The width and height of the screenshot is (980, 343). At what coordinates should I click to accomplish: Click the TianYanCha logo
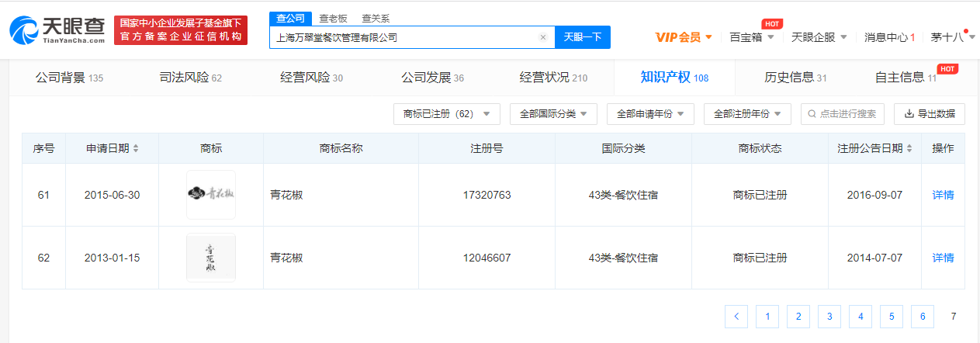tap(57, 29)
